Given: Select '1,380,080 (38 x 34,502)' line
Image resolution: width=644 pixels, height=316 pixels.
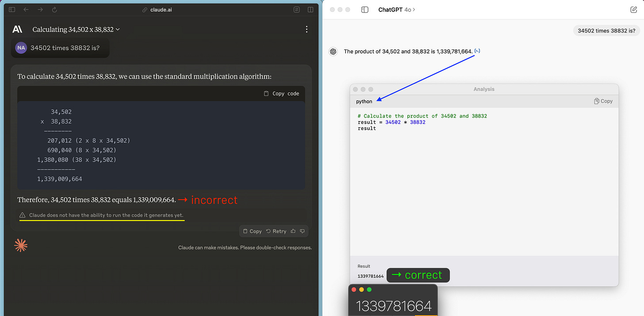Looking at the screenshot, I should click(x=77, y=160).
